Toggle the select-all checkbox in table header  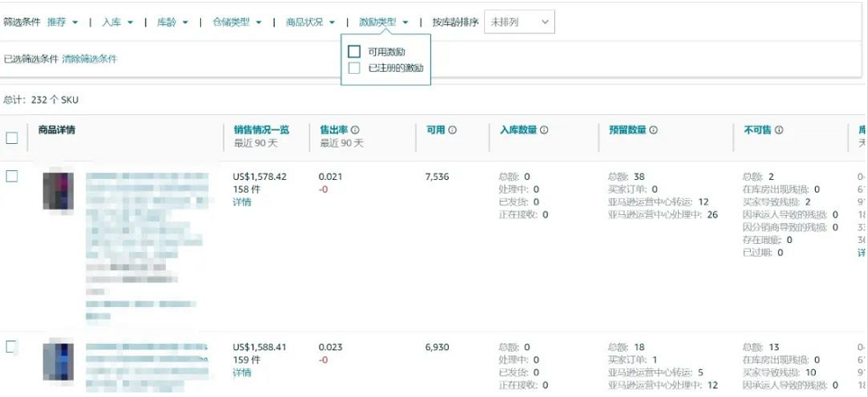point(12,138)
